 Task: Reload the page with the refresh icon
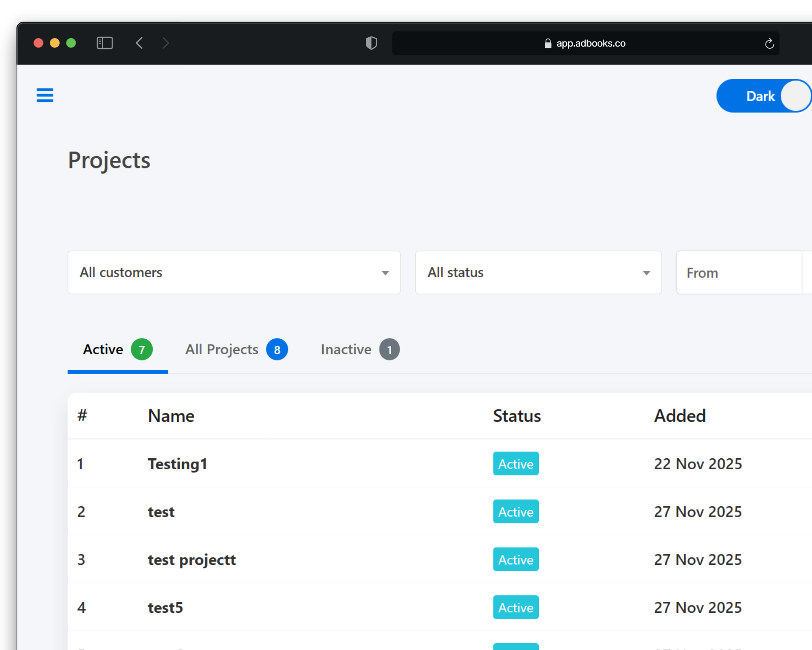pos(769,44)
